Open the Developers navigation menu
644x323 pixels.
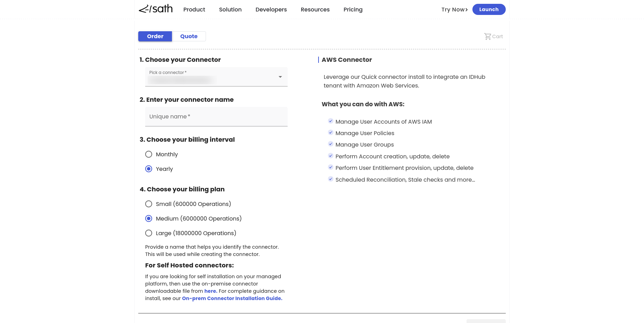[271, 10]
